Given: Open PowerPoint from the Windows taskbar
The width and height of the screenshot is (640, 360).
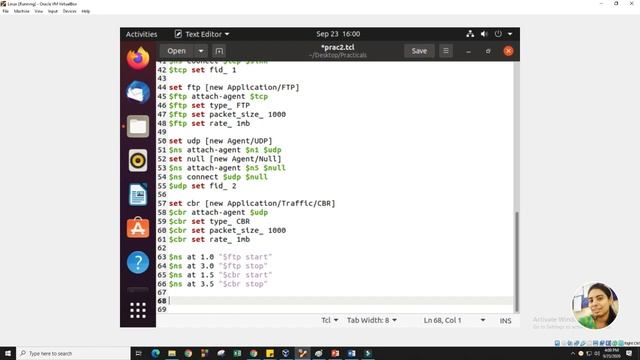Looking at the screenshot, I should (335, 353).
